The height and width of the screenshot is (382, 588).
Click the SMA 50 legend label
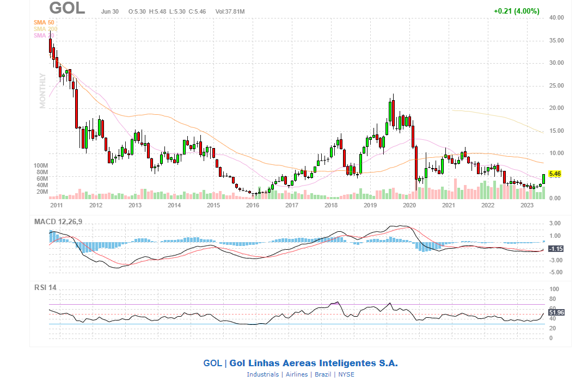tap(44, 22)
